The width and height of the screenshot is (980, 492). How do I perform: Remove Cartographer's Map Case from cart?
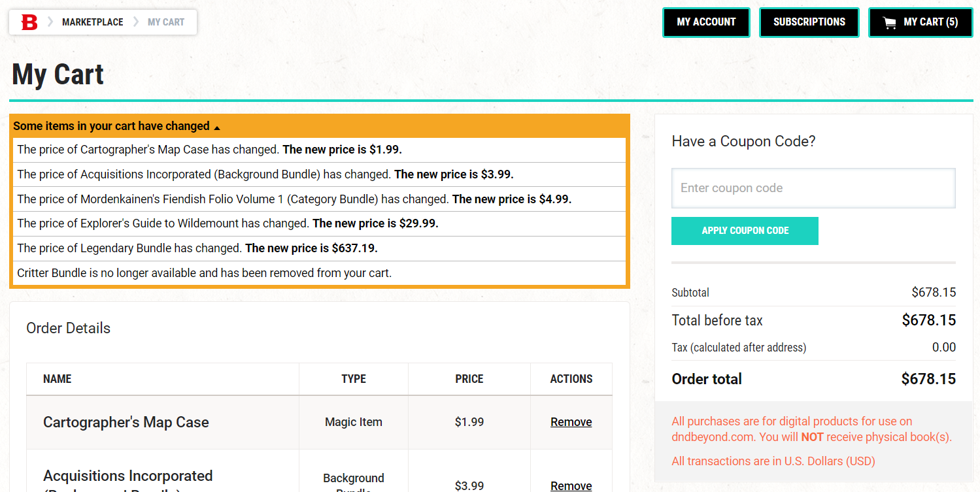[x=571, y=422]
